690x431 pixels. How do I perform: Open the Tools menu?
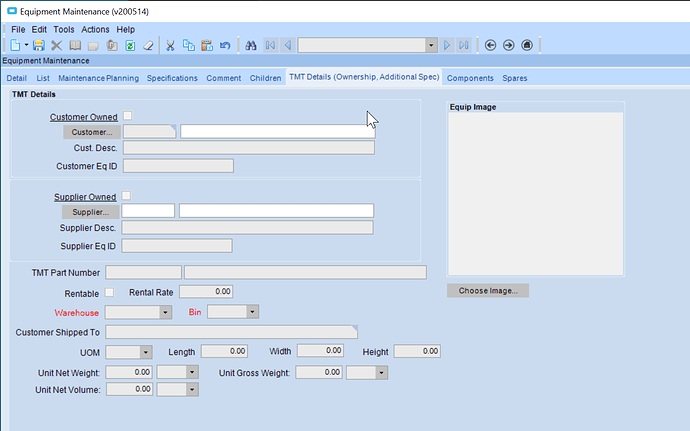pyautogui.click(x=64, y=29)
